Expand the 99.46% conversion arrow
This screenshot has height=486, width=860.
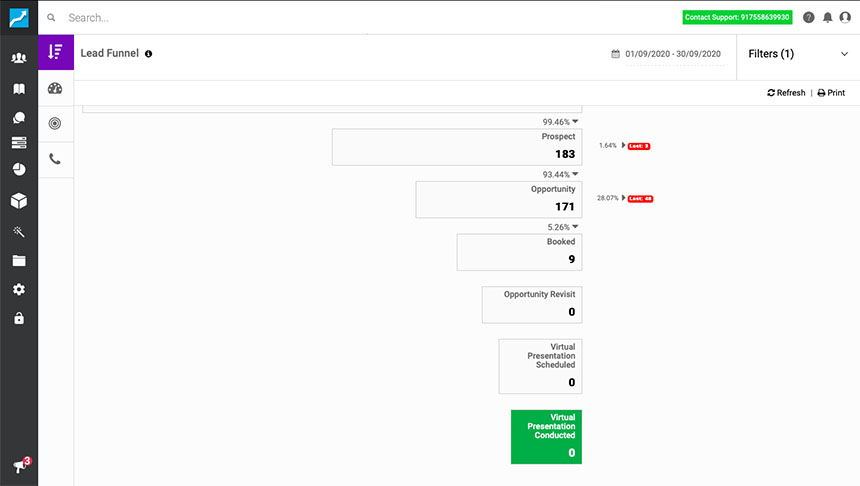coord(575,121)
